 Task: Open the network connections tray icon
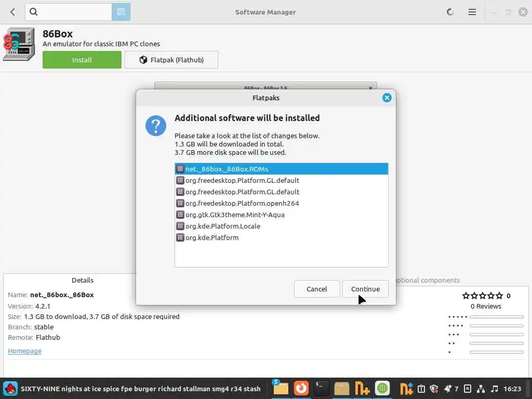481,389
